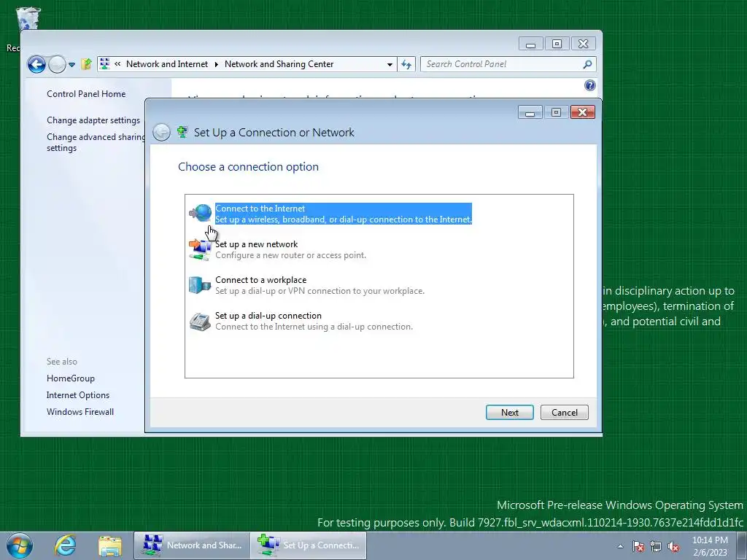Image resolution: width=747 pixels, height=560 pixels.
Task: Click Network and Internet breadcrumb
Action: click(x=167, y=64)
